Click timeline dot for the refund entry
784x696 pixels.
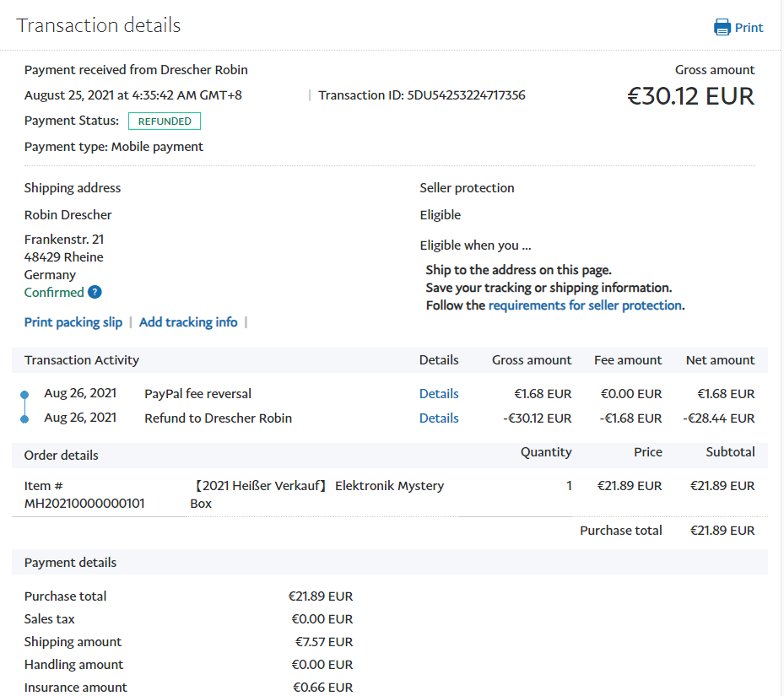pos(24,418)
